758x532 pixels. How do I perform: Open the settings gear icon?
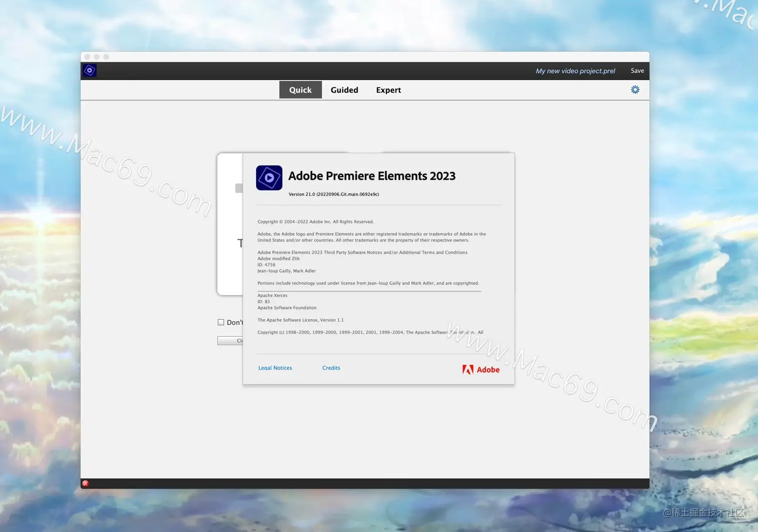(635, 90)
